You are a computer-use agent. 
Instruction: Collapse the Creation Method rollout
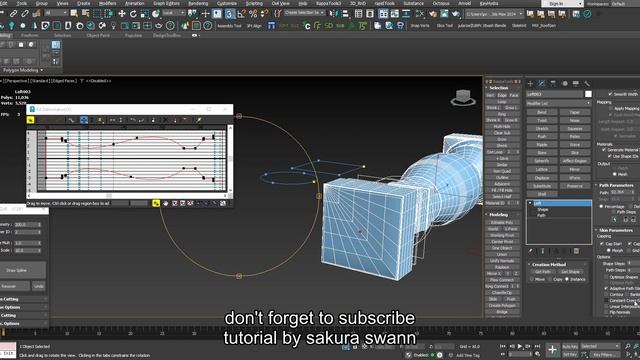529,264
